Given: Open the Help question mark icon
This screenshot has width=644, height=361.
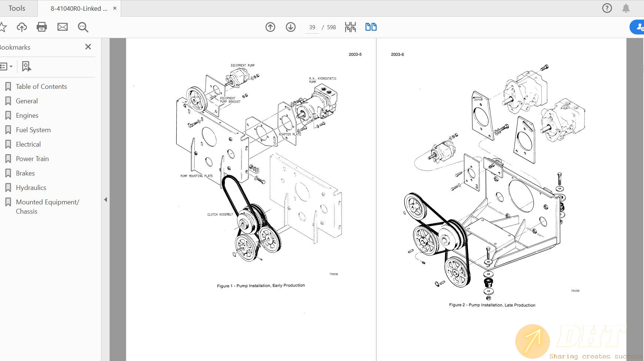Looking at the screenshot, I should tap(607, 8).
